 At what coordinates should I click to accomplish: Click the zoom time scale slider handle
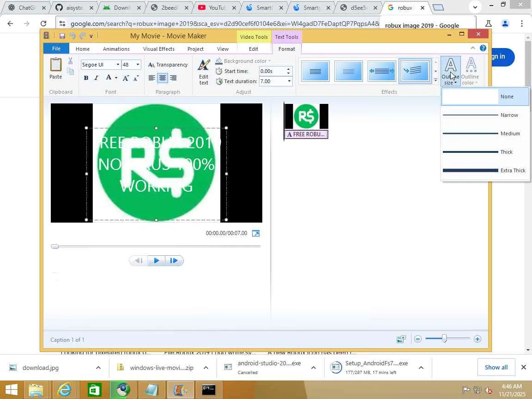[x=444, y=339]
